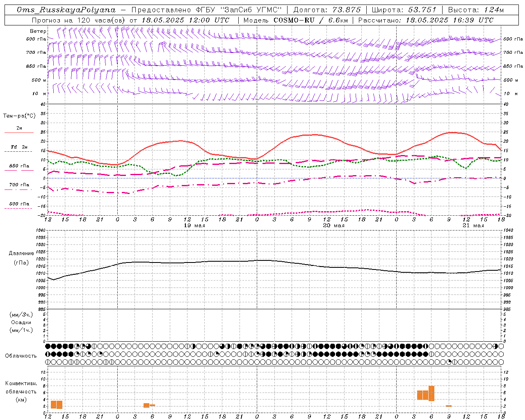Click the (мм/1ч.) precipitation unit label
The image size is (525, 420).
tap(21, 330)
